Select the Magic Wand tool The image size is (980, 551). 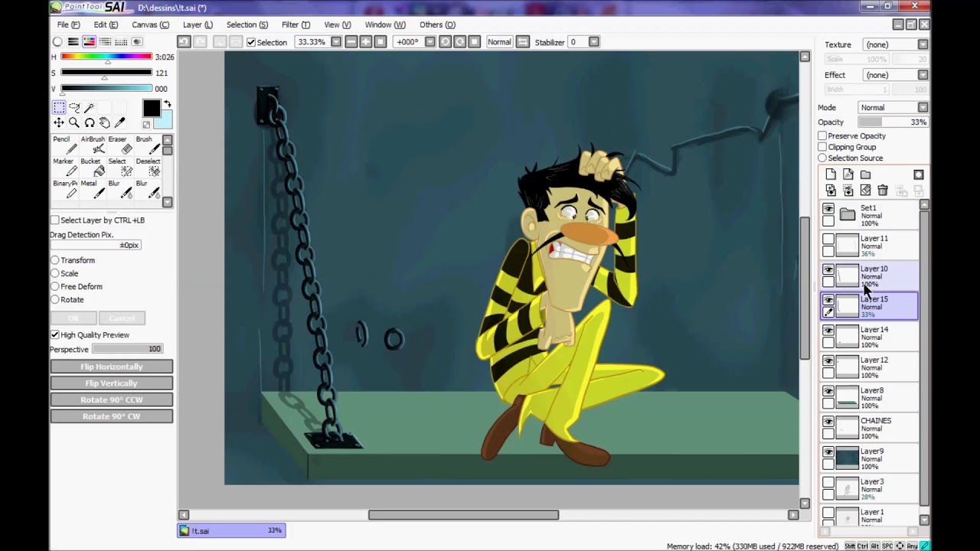click(x=90, y=108)
